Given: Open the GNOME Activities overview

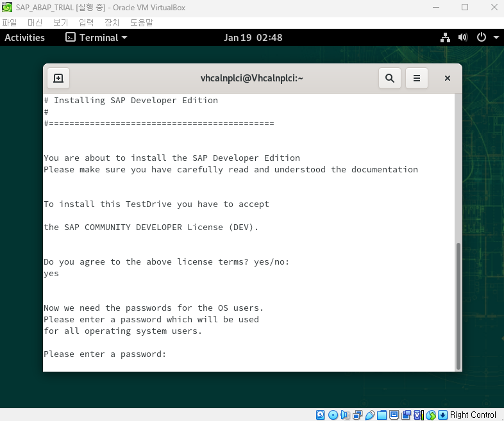Looking at the screenshot, I should click(x=25, y=38).
